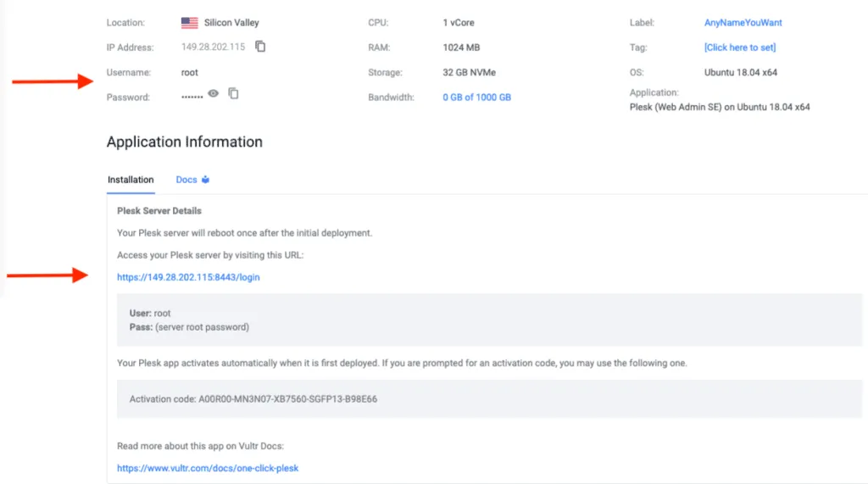Click the activation code text
Screen dimensions: 868x484
[253, 398]
